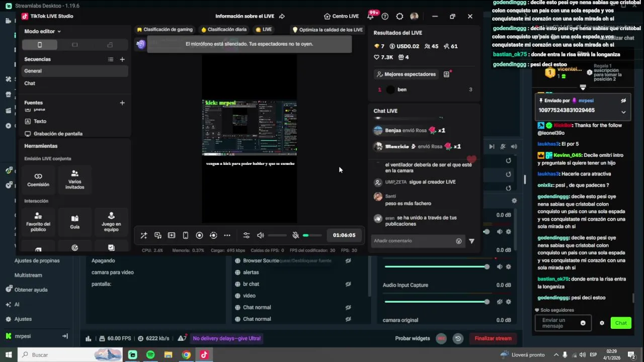Open the emoji picker in Kick chat
The image size is (644, 362).
coord(583,323)
